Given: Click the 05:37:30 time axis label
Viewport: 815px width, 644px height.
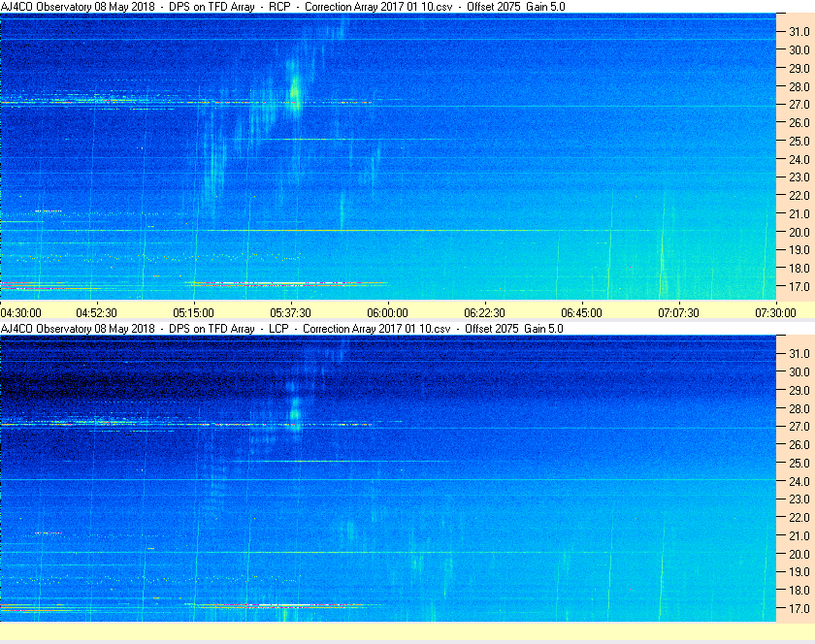Looking at the screenshot, I should [290, 313].
